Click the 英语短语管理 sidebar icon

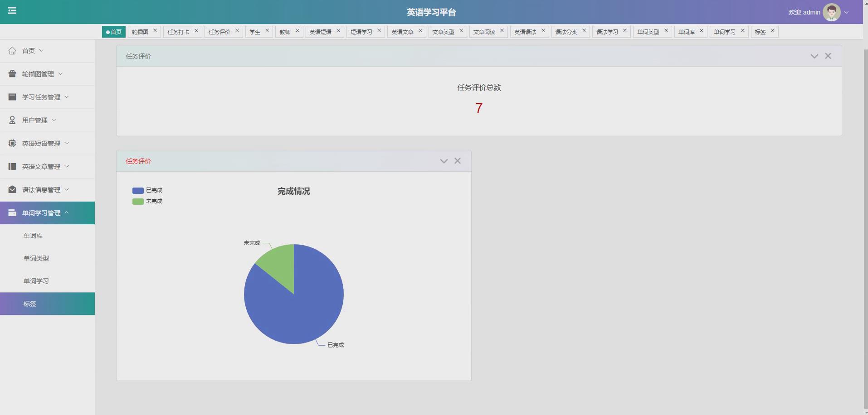pos(12,143)
